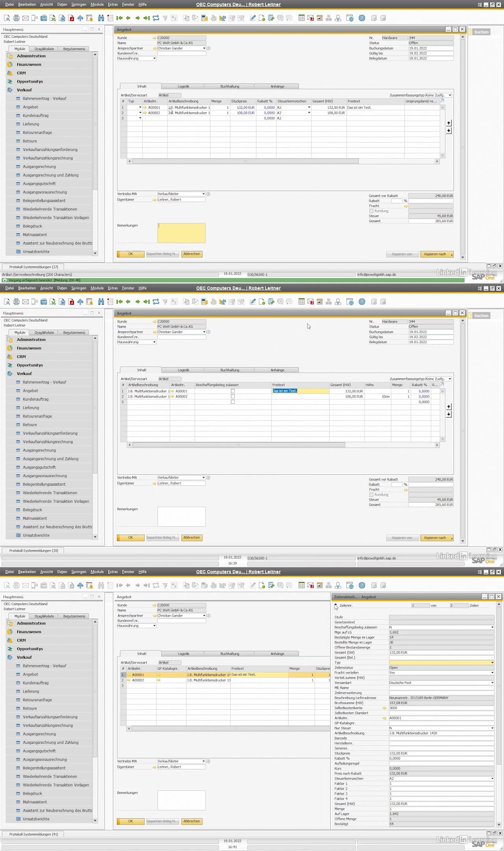
Task: Open the Zusammenfassungstyp dropdown
Action: pos(450,95)
